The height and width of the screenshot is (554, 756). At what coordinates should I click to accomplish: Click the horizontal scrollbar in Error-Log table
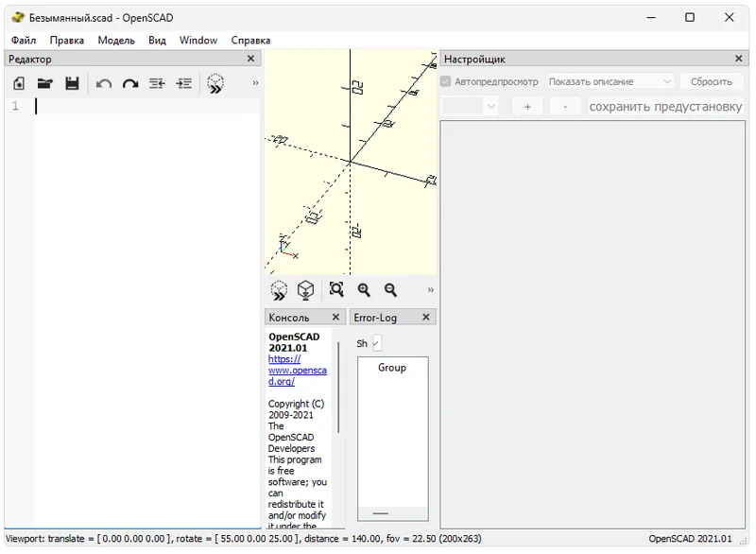pyautogui.click(x=381, y=513)
